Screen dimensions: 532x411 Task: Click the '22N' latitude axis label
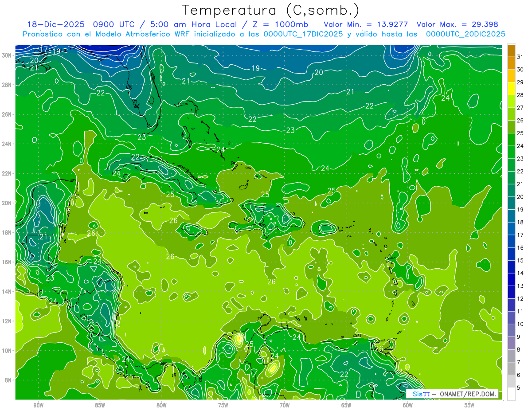point(7,173)
